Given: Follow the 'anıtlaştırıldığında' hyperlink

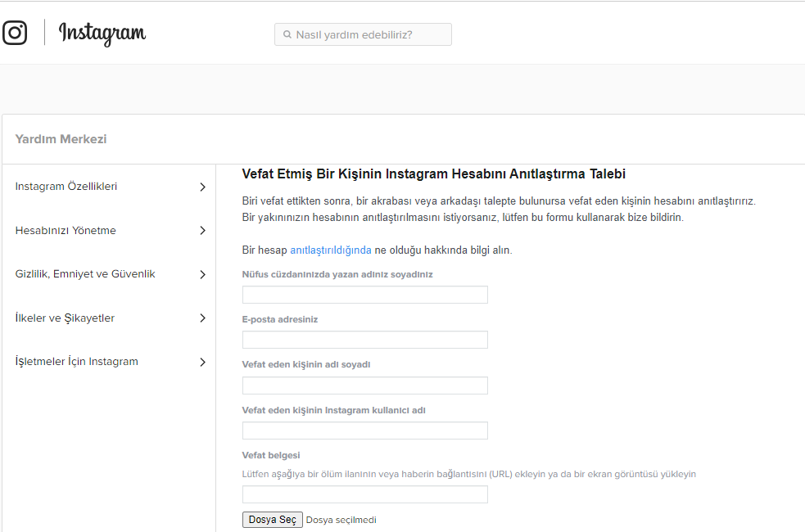Looking at the screenshot, I should tap(330, 250).
